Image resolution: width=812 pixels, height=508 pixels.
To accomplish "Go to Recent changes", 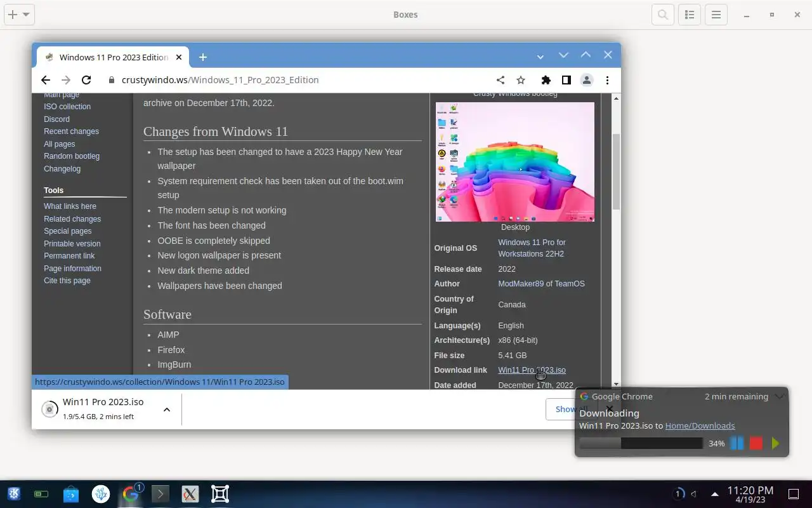I will pos(71,131).
